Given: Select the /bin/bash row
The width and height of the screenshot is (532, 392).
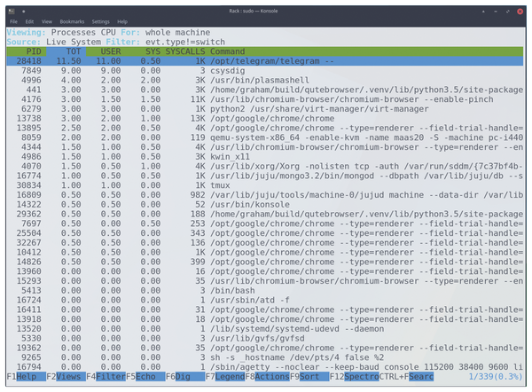Looking at the screenshot, I should pos(264,291).
